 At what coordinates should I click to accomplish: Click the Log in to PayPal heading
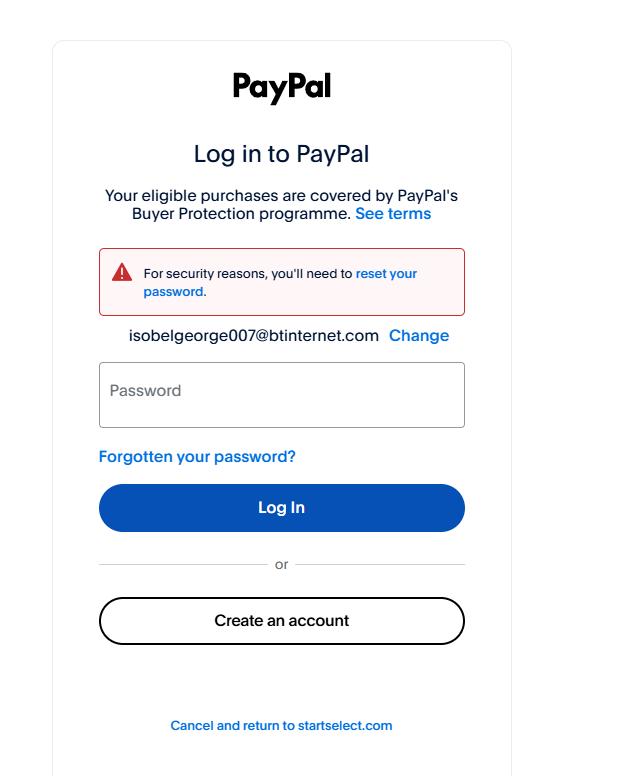281,154
